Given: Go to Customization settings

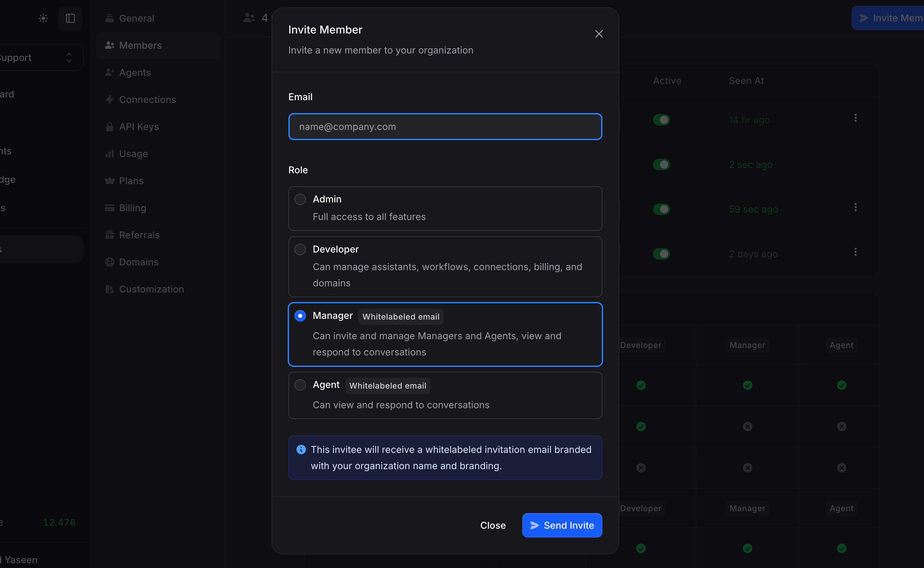Looking at the screenshot, I should pos(151,289).
